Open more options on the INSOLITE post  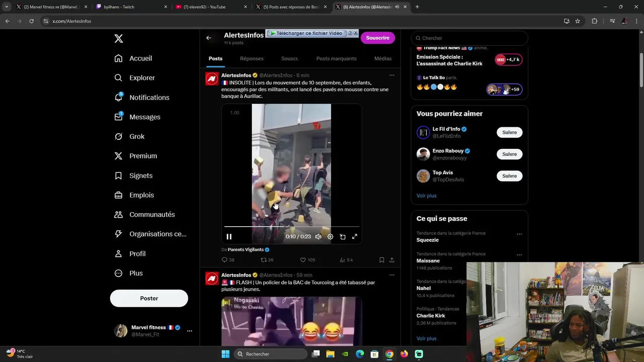pos(391,75)
